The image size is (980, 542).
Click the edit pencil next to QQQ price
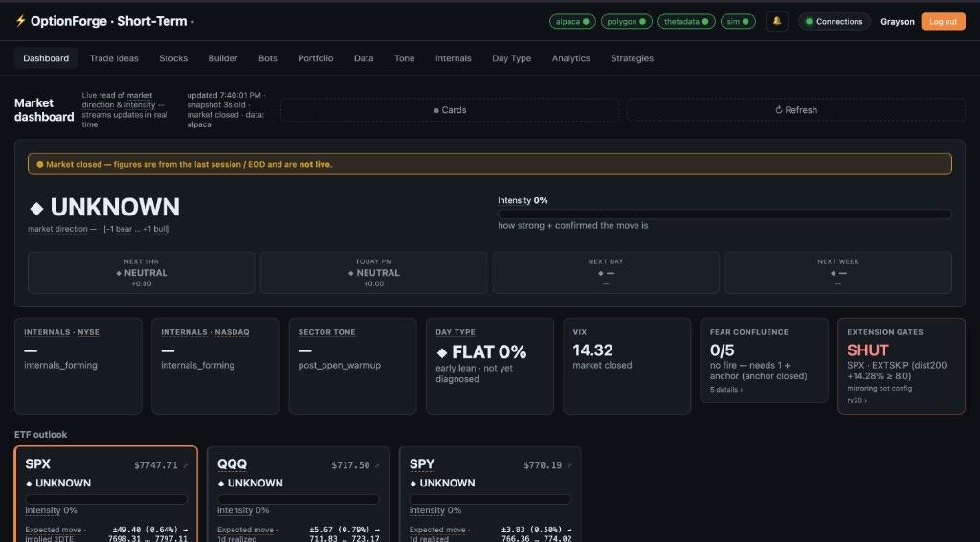point(377,465)
